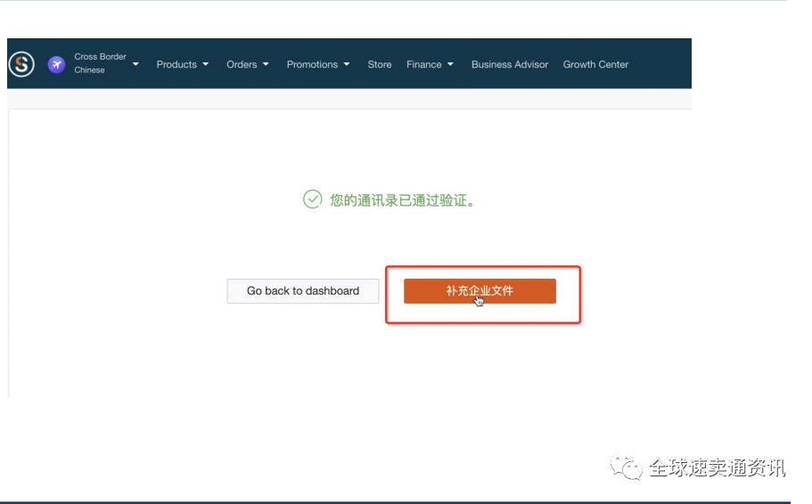Go to the Store page
Screen dimensions: 812x504
pyautogui.click(x=380, y=64)
